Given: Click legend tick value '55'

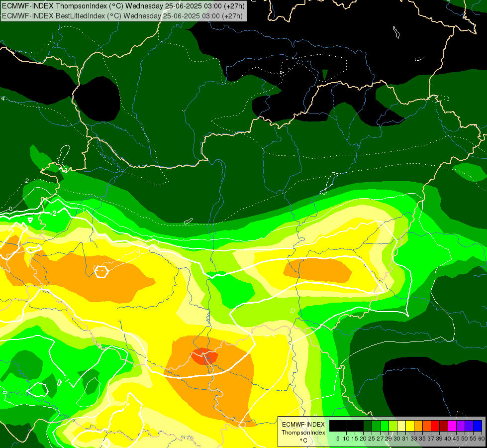Looking at the screenshot, I should (x=473, y=439).
